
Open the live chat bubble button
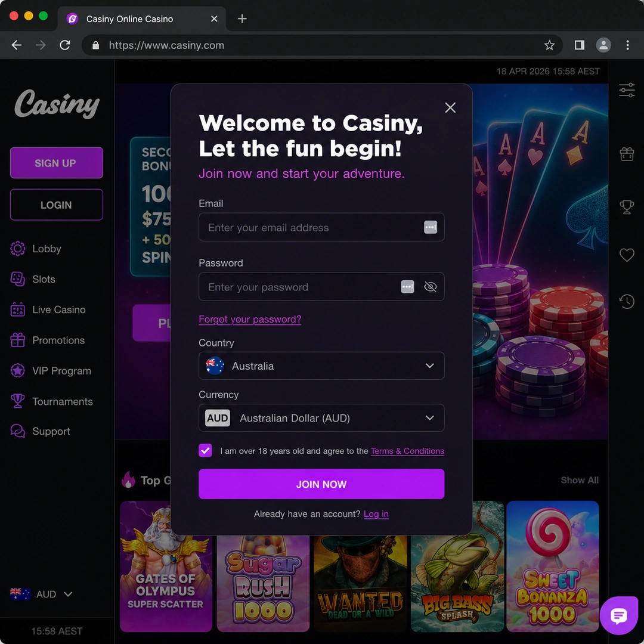point(618,615)
